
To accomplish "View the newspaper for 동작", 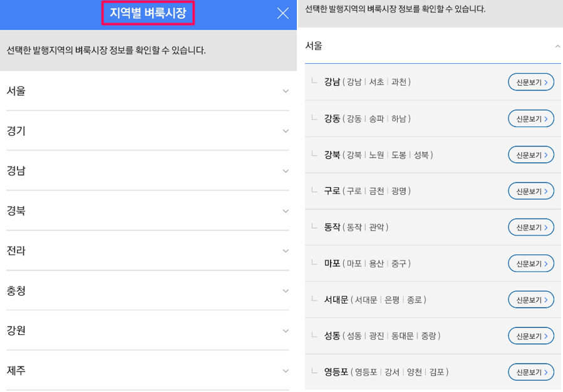I will click(530, 227).
